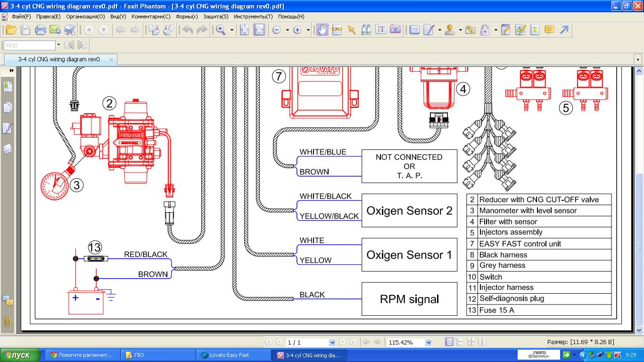The width and height of the screenshot is (644, 362).
Task: Open the attachments paperclip sidebar panel
Action: coord(8,321)
